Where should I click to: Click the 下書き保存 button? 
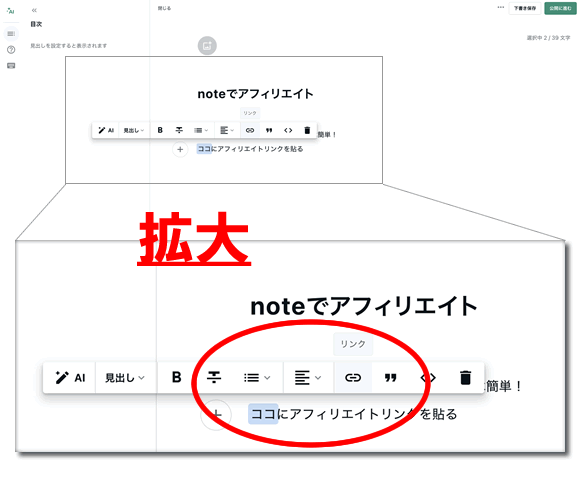[525, 8]
